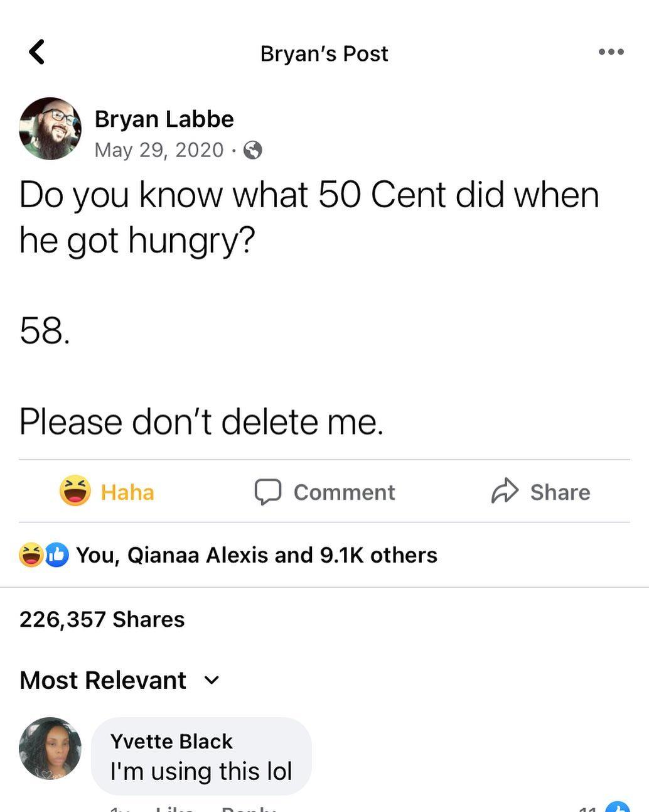Click the thumbs-up reaction icon near reaction count
Viewport: 649px width, 812px height.
[x=55, y=554]
